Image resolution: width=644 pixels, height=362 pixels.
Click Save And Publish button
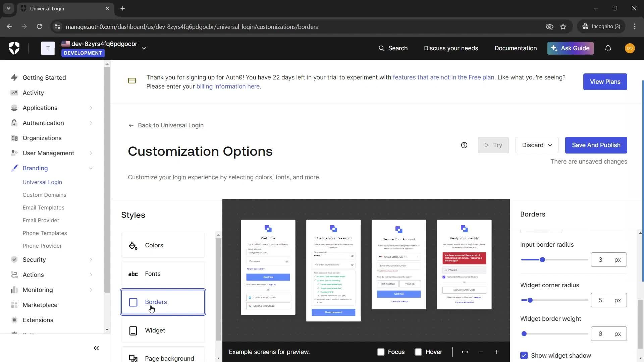tap(596, 145)
